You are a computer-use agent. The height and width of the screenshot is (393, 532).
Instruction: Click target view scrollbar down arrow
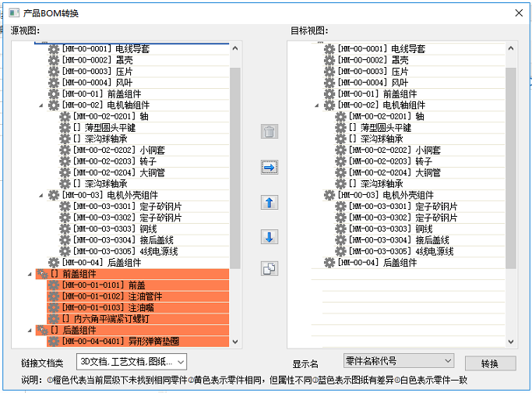click(x=511, y=342)
